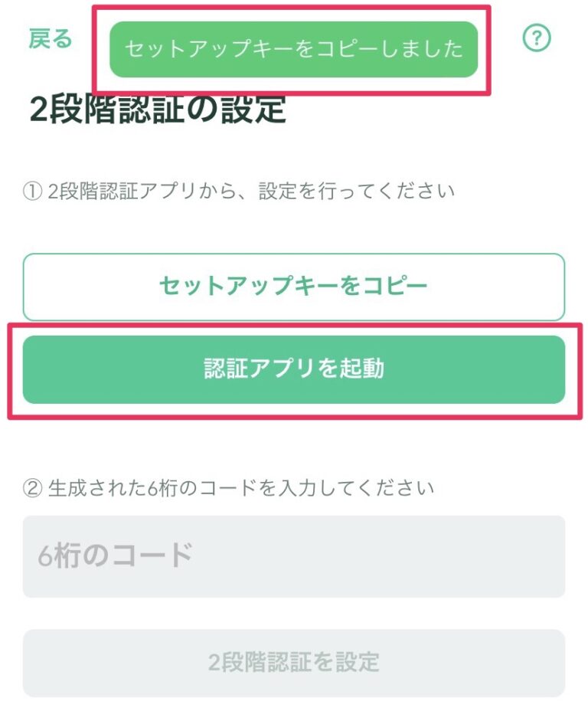This screenshot has height=708, width=588.
Task: Copy setup key using outlined button
Action: [294, 287]
